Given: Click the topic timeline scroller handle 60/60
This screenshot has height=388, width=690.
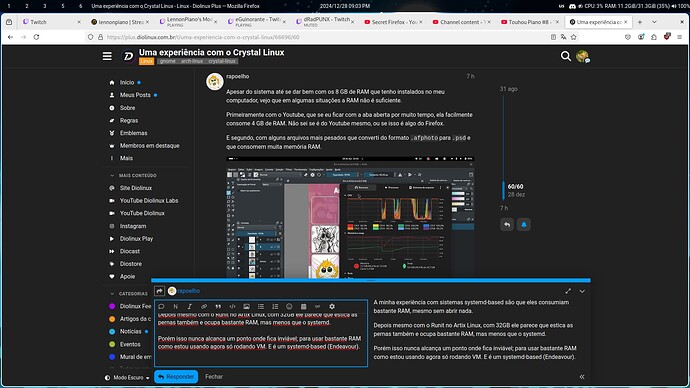Looking at the screenshot, I should (503, 190).
